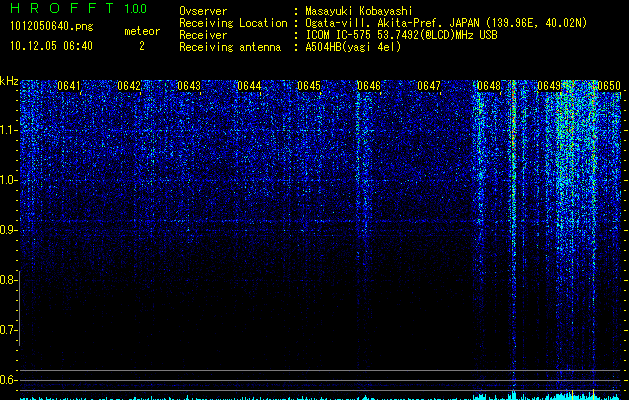Click the 0649 time marker
The height and width of the screenshot is (400, 629).
coord(549,86)
